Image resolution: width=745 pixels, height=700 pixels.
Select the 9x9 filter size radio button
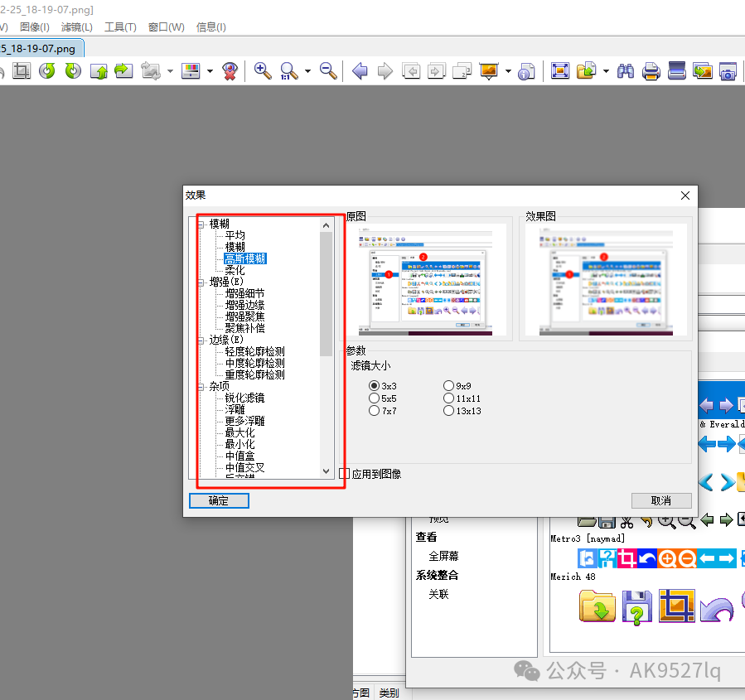tap(449, 386)
